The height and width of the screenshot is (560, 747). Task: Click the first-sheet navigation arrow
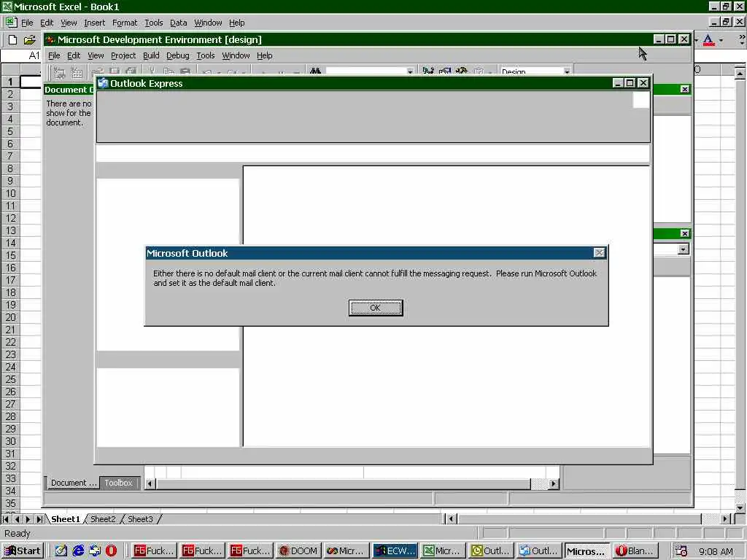(6, 518)
